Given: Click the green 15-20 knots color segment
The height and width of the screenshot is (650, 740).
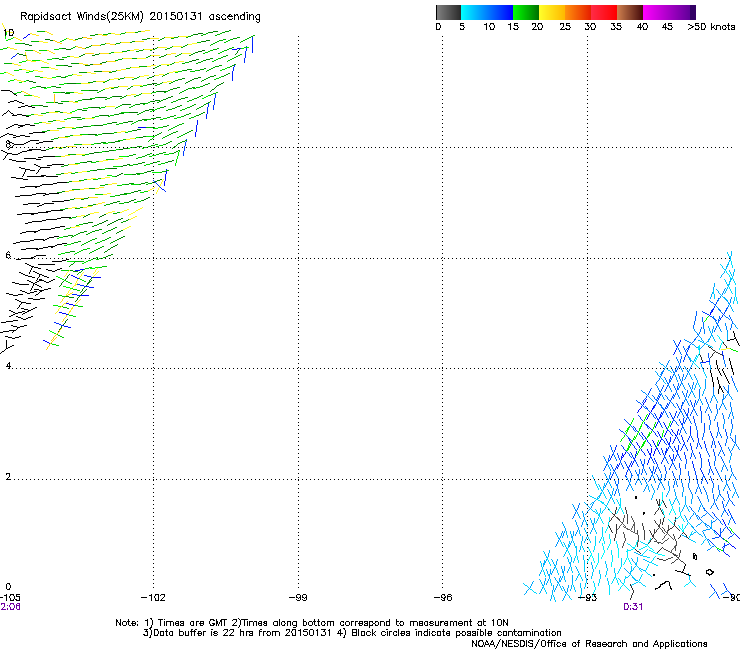Looking at the screenshot, I should click(526, 12).
